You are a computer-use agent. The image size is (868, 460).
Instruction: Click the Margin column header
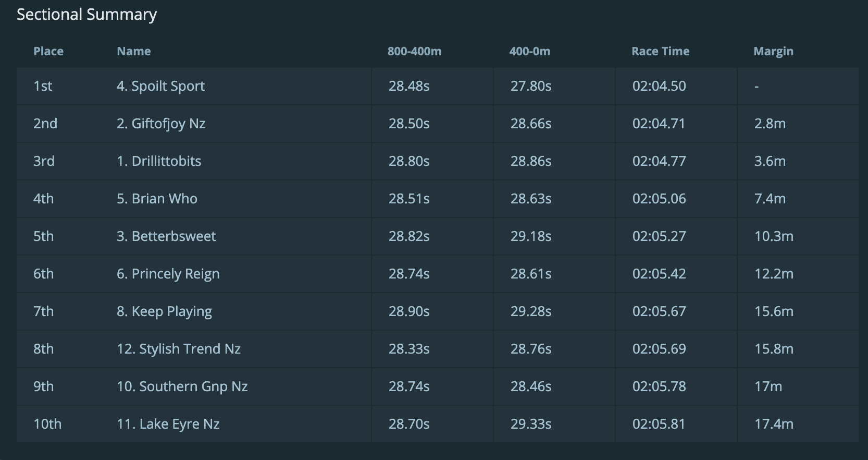[x=773, y=51]
